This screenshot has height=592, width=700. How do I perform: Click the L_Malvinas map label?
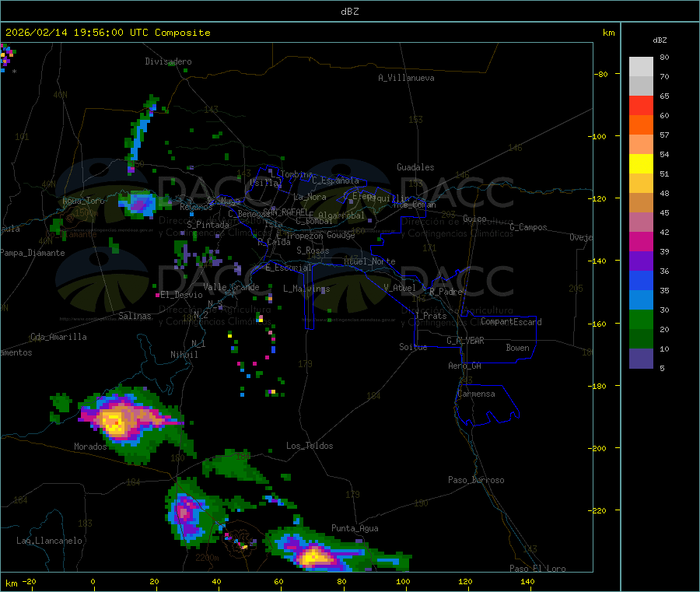point(306,289)
